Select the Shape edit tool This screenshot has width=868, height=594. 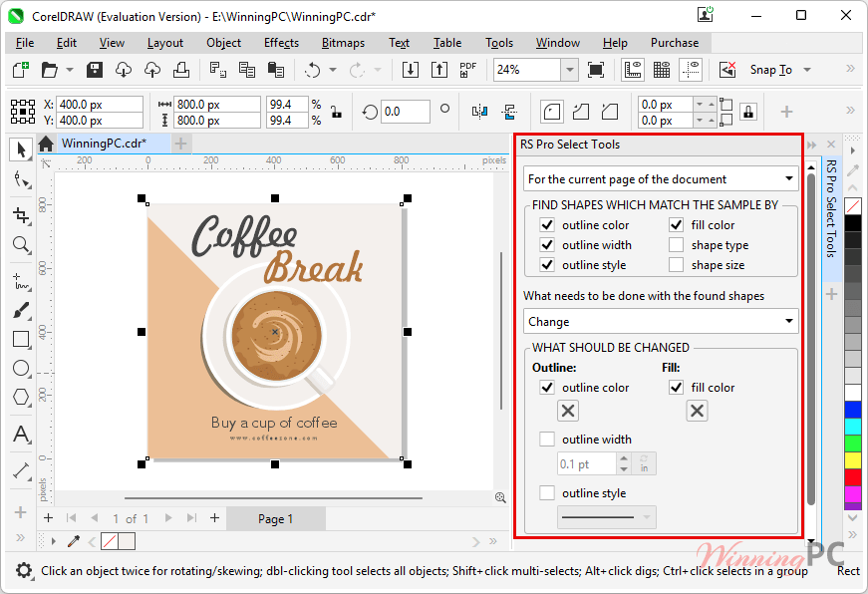pos(21,180)
